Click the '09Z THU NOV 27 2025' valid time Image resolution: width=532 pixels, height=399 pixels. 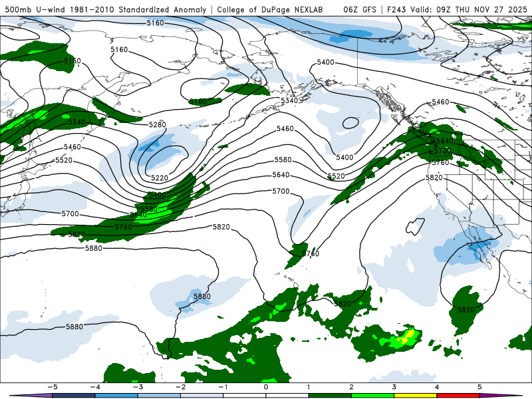point(481,9)
